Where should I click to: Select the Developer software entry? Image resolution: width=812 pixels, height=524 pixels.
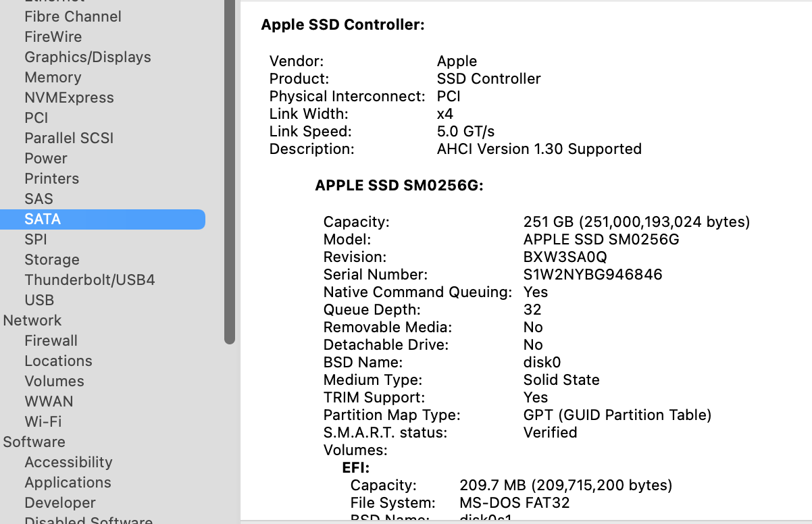tap(59, 502)
